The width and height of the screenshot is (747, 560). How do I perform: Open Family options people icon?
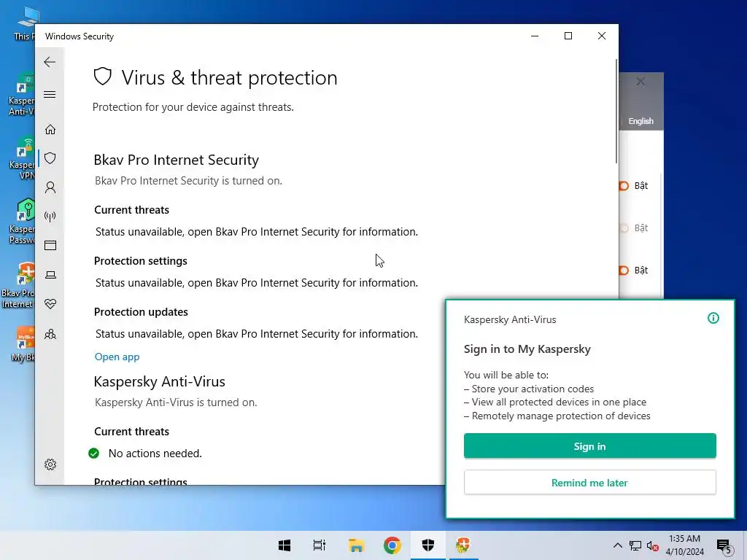50,334
